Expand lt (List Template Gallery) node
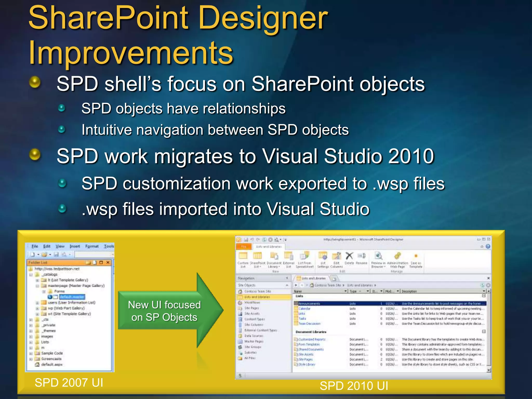This screenshot has height=399, width=532. (x=37, y=280)
